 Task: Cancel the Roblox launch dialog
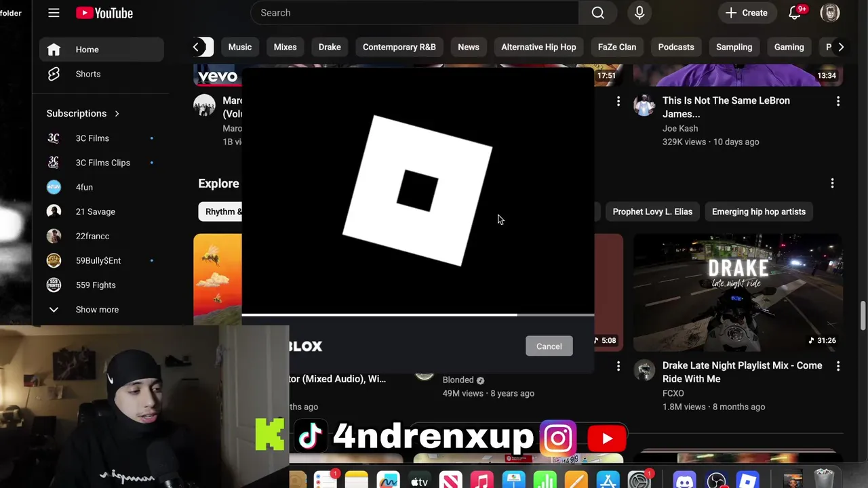549,346
